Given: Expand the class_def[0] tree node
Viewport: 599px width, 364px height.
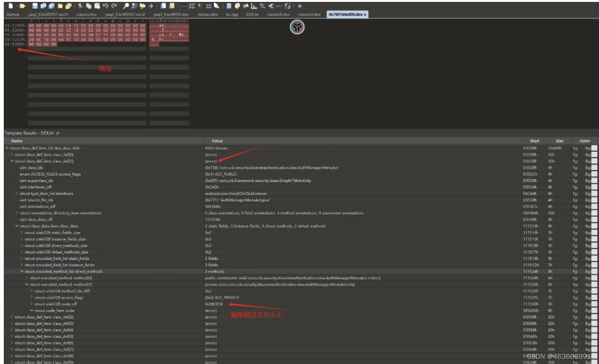Looking at the screenshot, I should (12, 155).
